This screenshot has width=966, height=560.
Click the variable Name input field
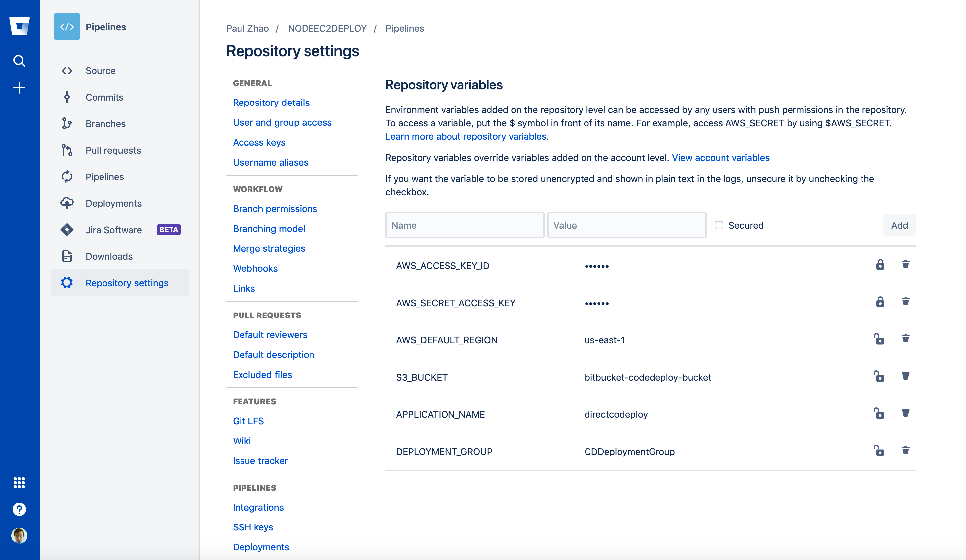465,225
